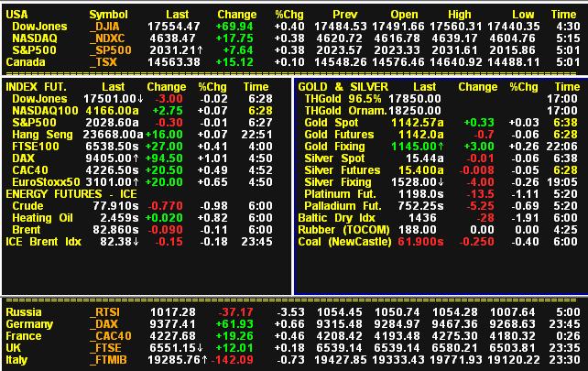The height and width of the screenshot is (371, 588).
Task: Click the Time header in Index Fut. panel
Action: pos(256,87)
